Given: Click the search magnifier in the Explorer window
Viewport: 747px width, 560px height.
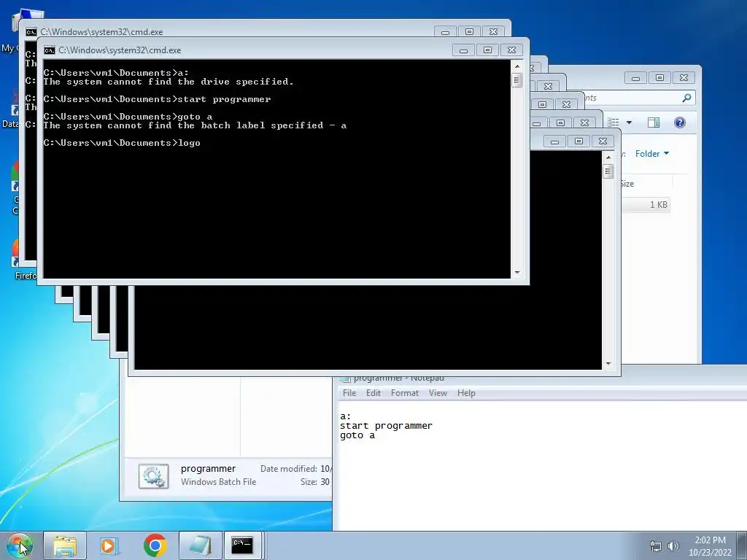Looking at the screenshot, I should (x=686, y=98).
